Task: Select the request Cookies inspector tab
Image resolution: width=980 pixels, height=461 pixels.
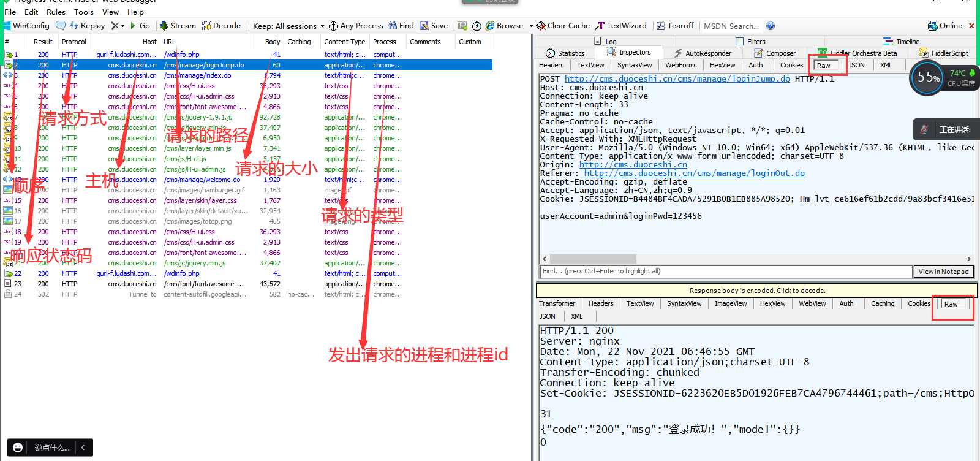Action: (791, 65)
